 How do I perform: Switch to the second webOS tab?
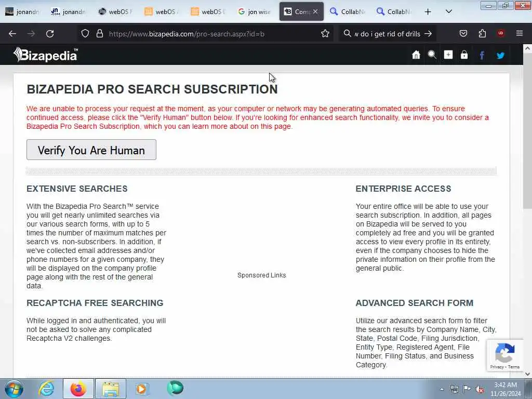point(162,11)
